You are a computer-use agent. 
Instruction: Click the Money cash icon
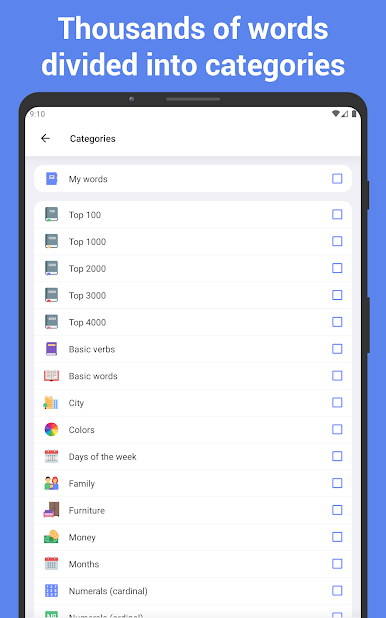pos(51,537)
